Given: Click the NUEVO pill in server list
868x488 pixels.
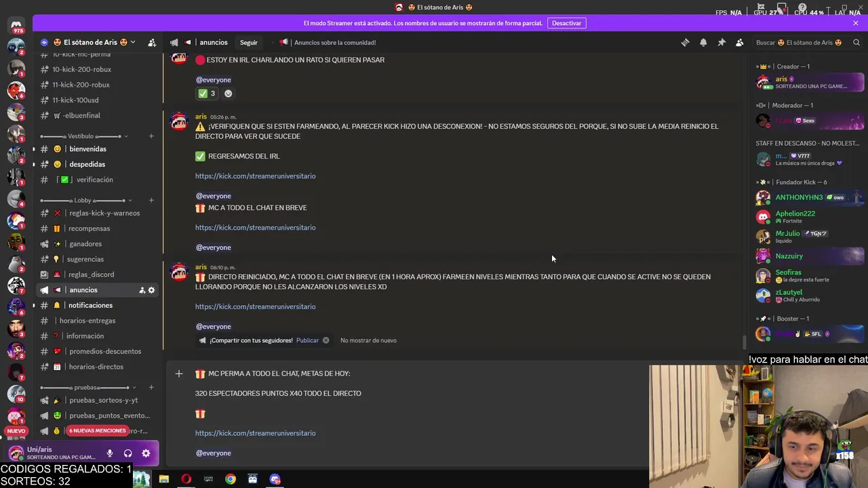Looking at the screenshot, I should (16, 431).
